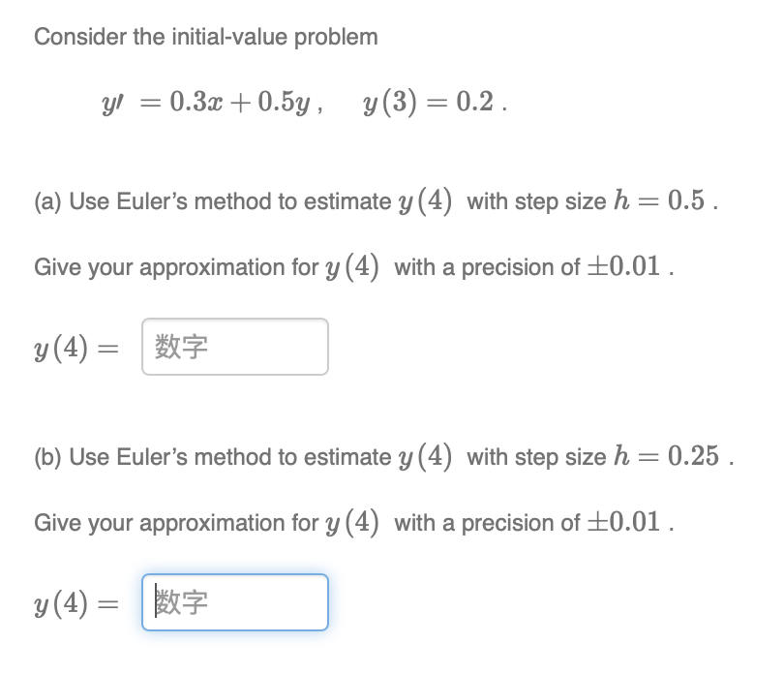784x674 pixels.
Task: Click the equation y' = 0.3x + 0.5y
Action: pyautogui.click(x=209, y=101)
